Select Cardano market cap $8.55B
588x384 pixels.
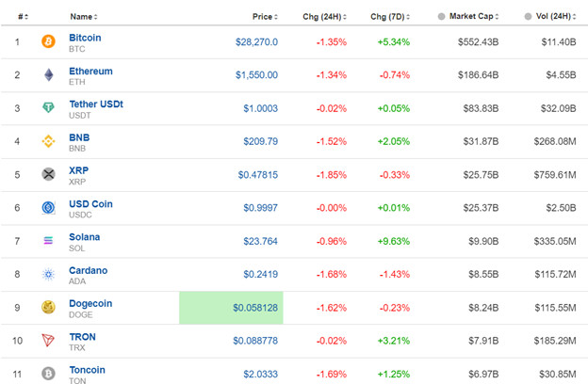483,274
